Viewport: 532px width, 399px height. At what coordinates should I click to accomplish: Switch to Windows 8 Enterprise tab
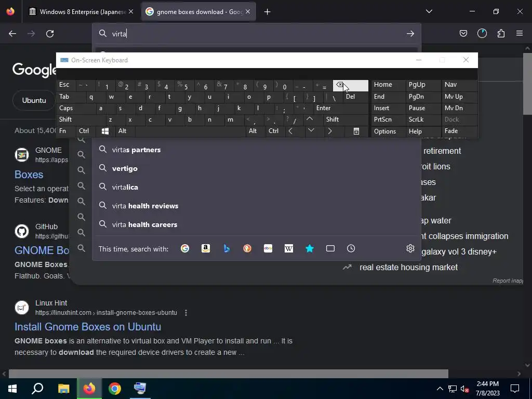pos(82,12)
